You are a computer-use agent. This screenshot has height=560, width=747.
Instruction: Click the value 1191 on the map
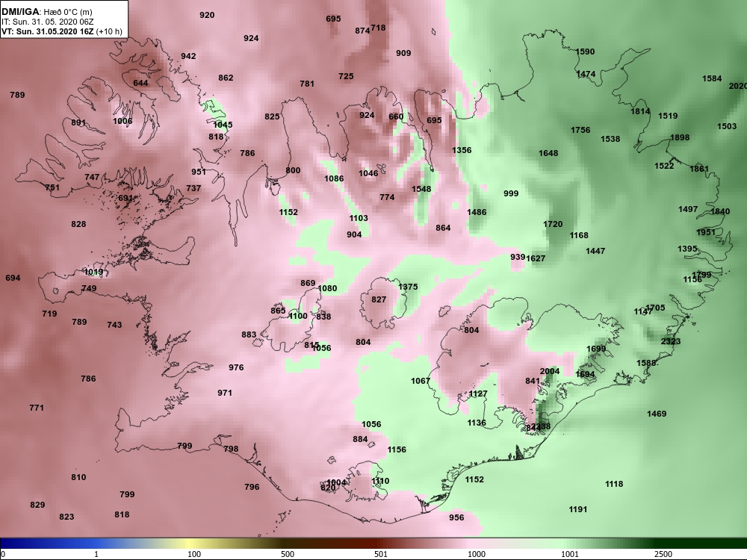578,510
